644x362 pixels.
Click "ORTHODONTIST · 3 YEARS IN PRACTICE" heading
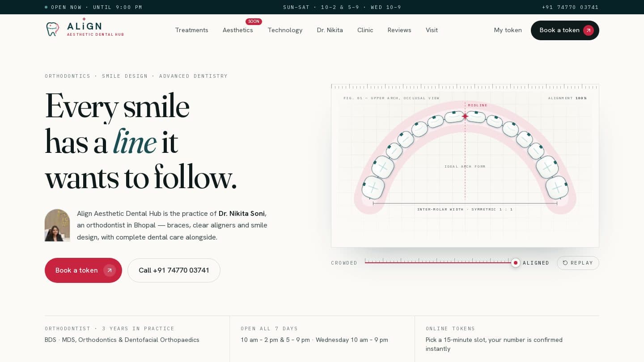110,328
